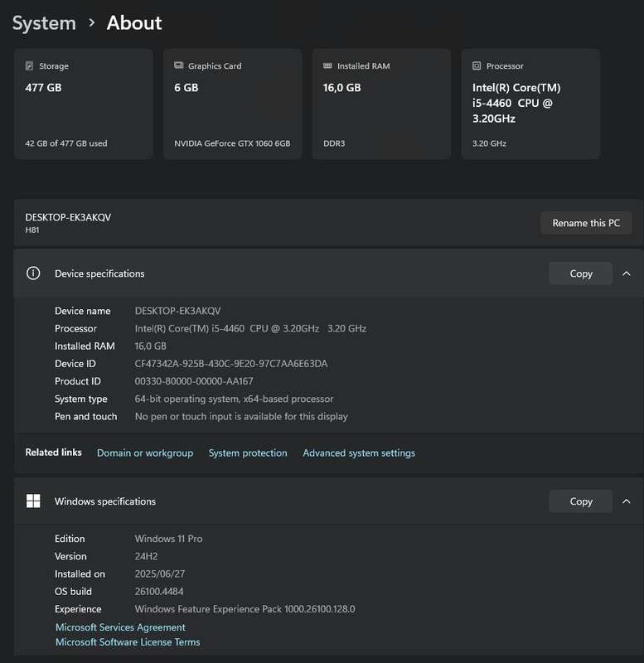Open the Graphics Card 6 GB card
The height and width of the screenshot is (663, 644).
(233, 104)
